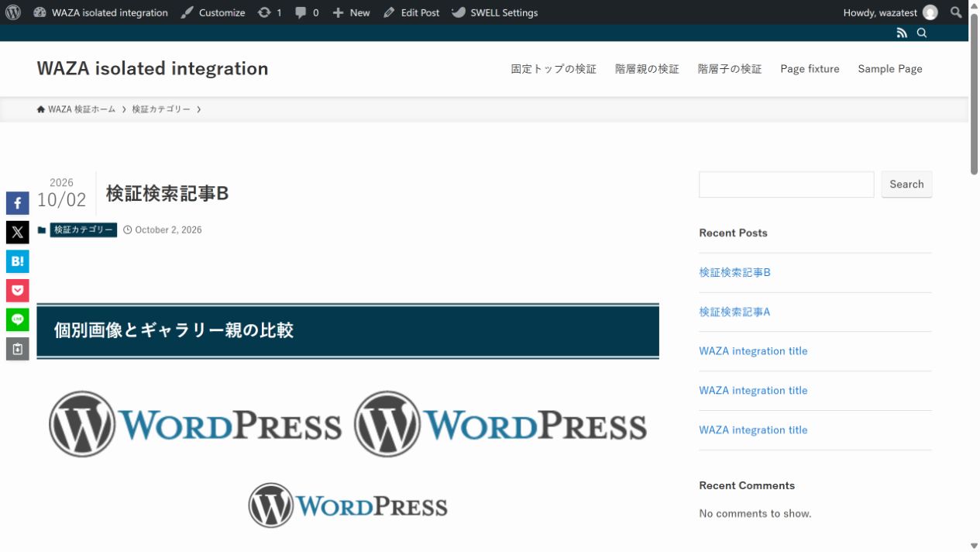Screen dimensions: 980x552
Task: Click the text No comments to show.
Action: [755, 513]
